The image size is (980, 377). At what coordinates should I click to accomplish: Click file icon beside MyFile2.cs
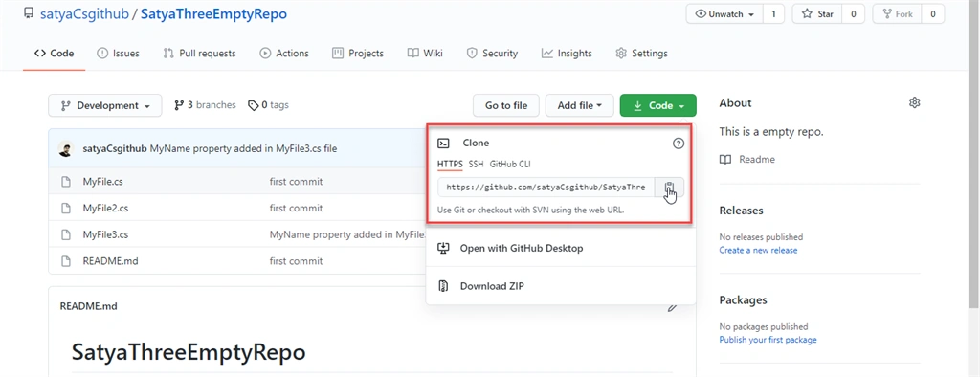click(66, 209)
